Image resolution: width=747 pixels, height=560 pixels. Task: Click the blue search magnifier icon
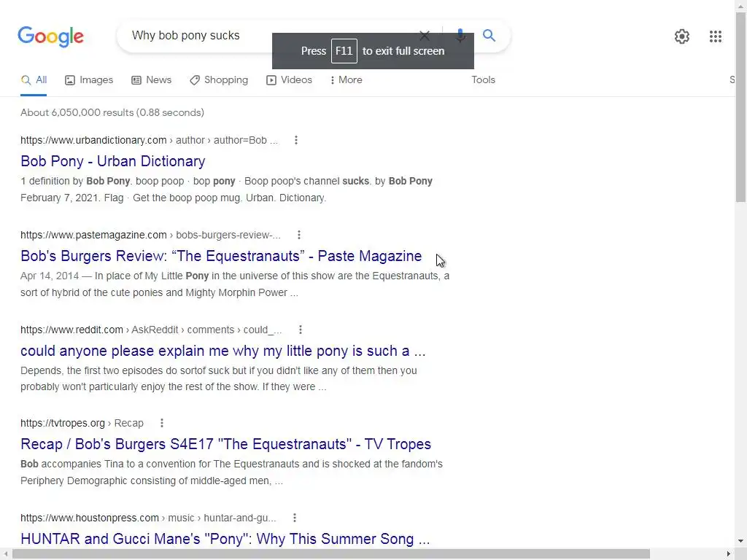pos(489,35)
